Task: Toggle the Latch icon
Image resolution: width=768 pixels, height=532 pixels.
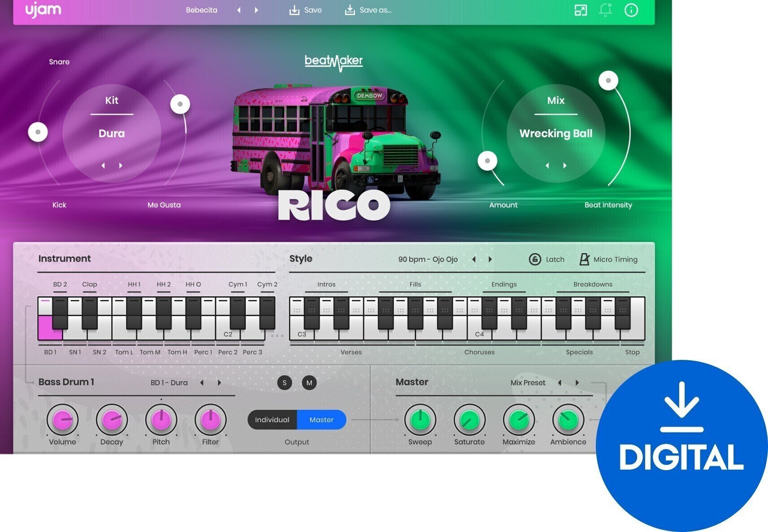Action: [535, 259]
